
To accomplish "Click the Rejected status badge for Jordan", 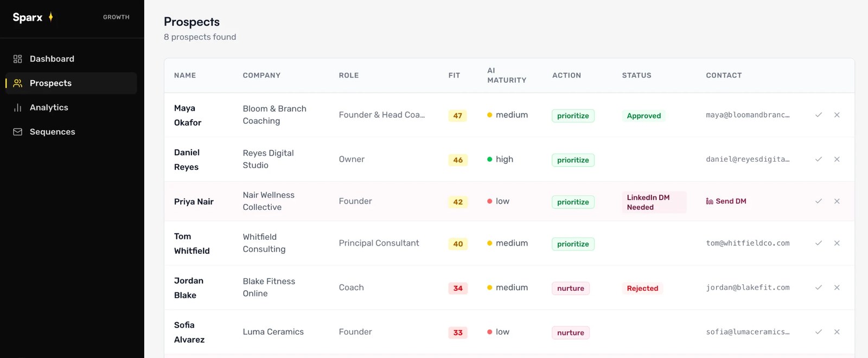I will pyautogui.click(x=642, y=289).
